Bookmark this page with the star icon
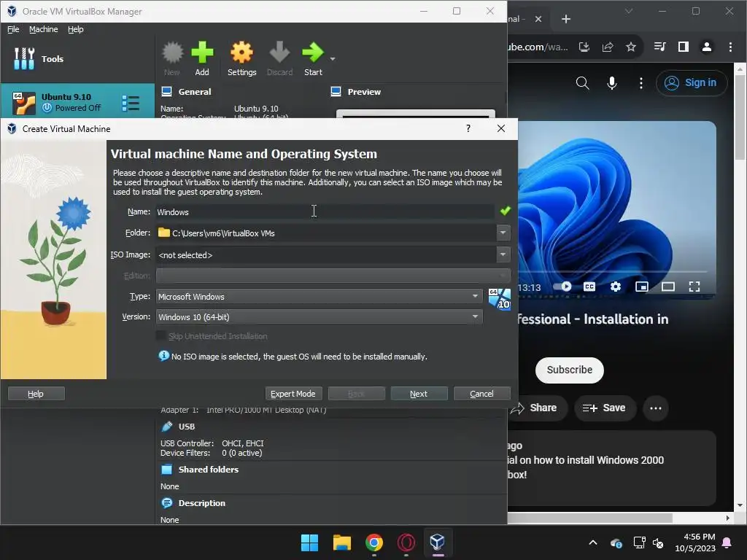 631,47
